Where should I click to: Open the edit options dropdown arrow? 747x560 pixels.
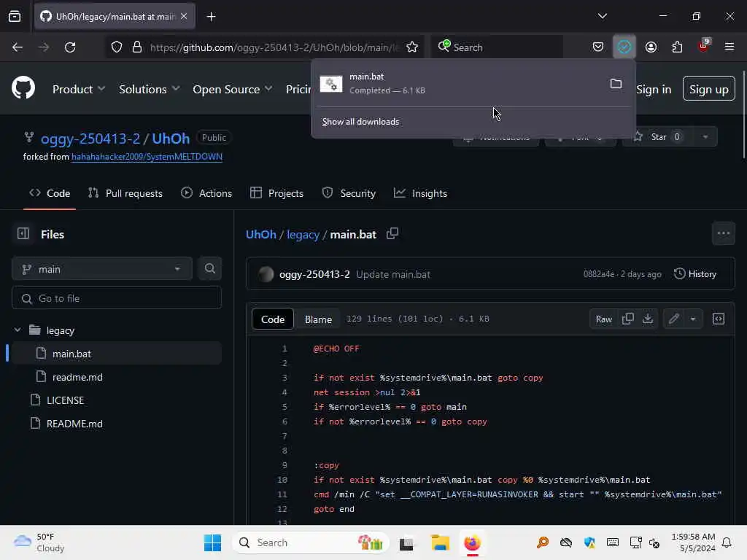[x=693, y=319]
